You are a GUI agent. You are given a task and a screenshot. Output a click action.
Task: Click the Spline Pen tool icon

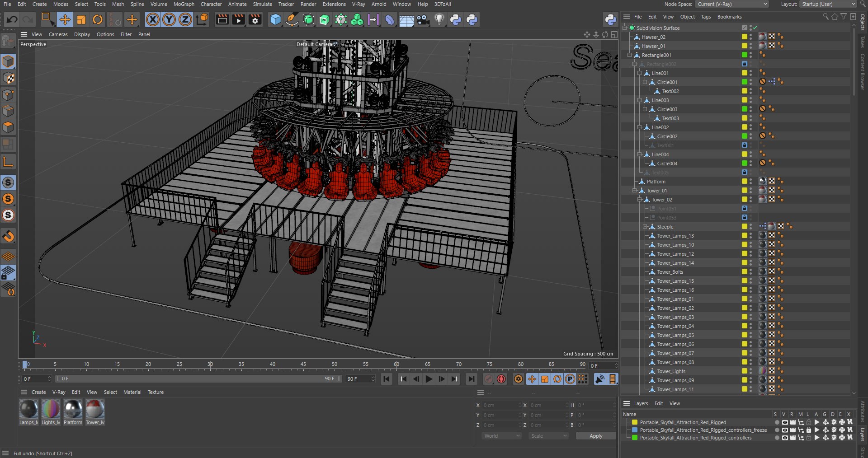pos(292,19)
